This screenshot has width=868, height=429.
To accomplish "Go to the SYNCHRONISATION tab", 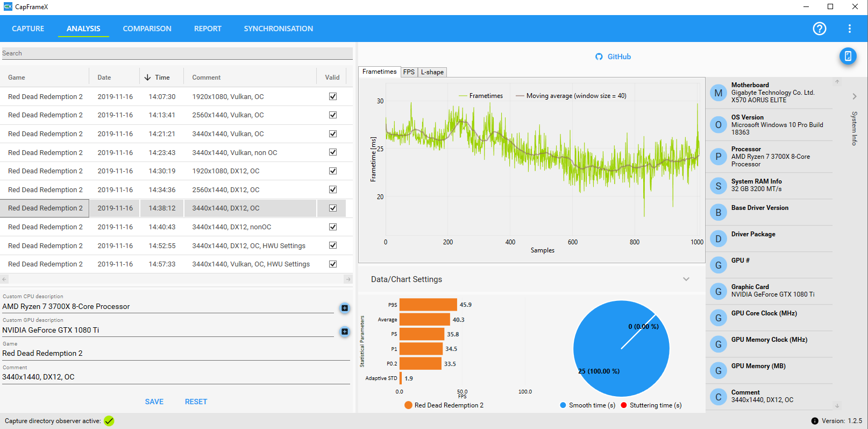I will (278, 29).
